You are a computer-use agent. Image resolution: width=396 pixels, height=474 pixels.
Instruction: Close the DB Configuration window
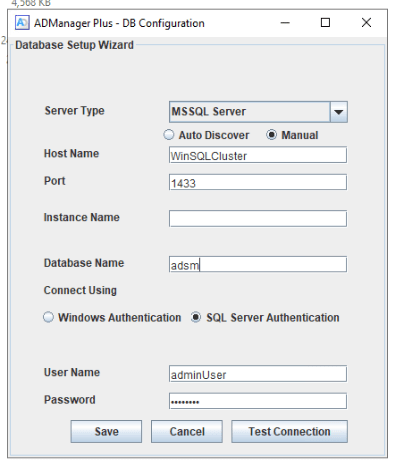366,23
